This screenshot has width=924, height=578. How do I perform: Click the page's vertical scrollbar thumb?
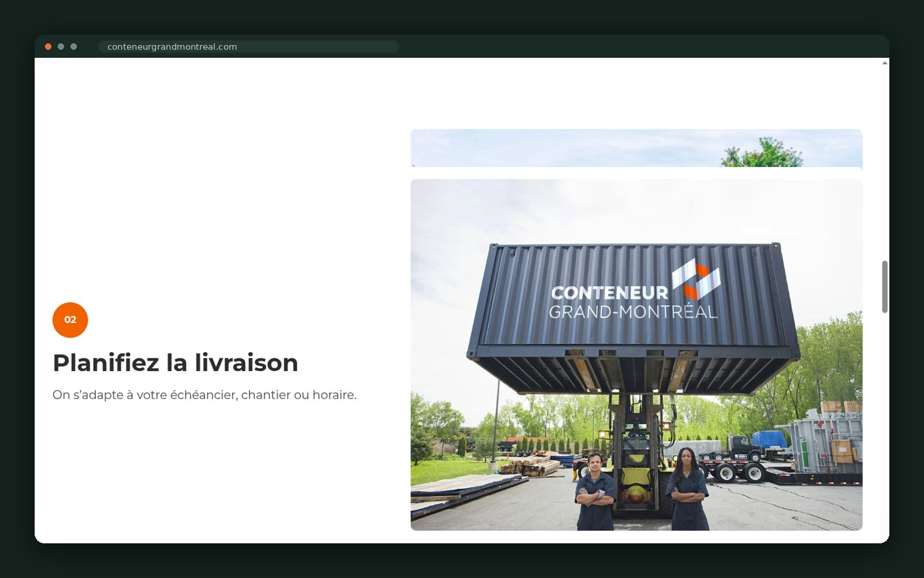885,287
